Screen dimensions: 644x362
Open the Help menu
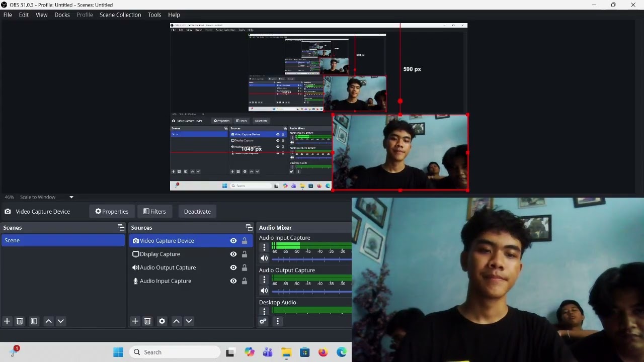coord(174,15)
